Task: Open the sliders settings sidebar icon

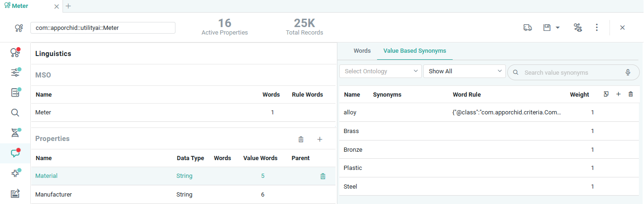Action: pos(15,72)
